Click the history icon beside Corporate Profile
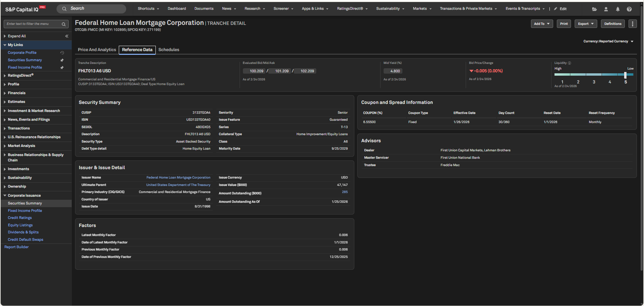 coord(62,53)
